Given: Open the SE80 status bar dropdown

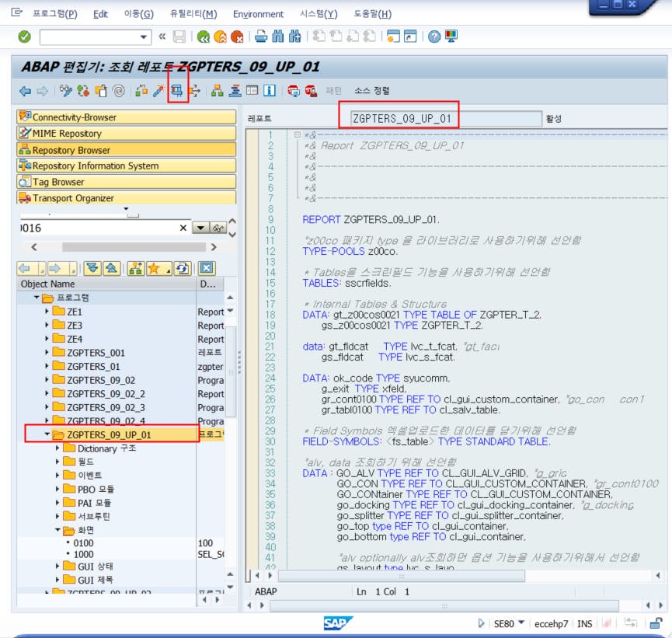Looking at the screenshot, I should 521,622.
